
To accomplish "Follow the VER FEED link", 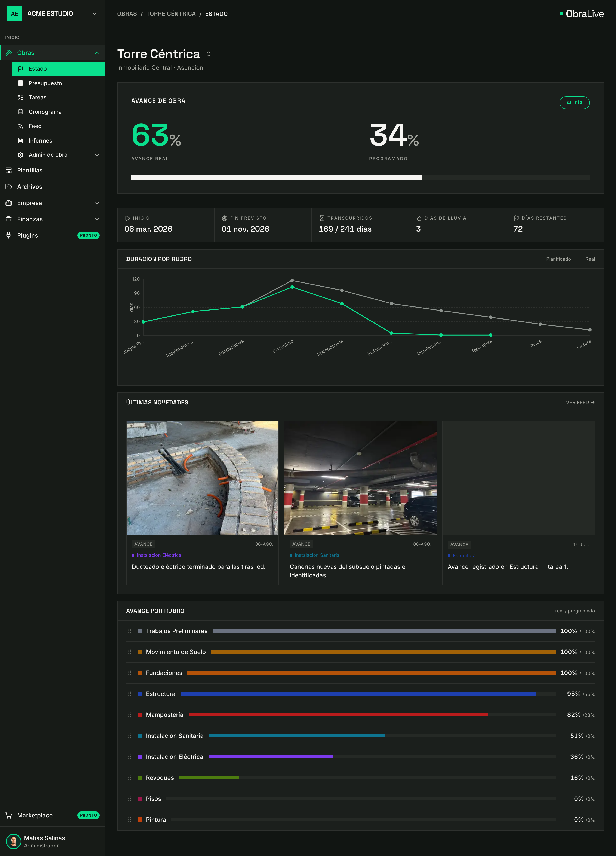I will pyautogui.click(x=580, y=402).
